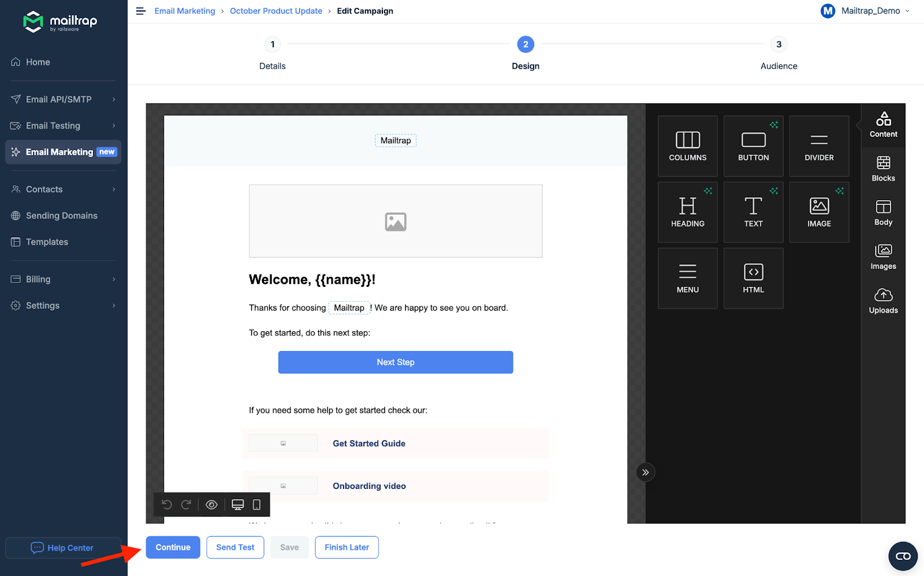
Task: Select Get Started Guide small image
Action: pos(283,443)
